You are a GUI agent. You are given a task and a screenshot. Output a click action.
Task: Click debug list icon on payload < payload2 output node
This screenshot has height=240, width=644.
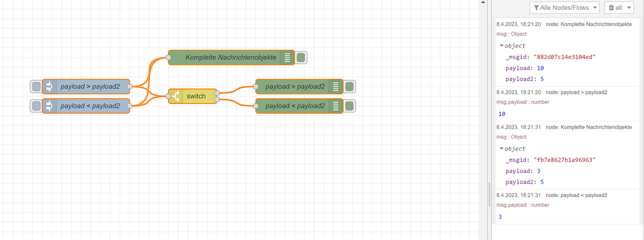point(335,106)
